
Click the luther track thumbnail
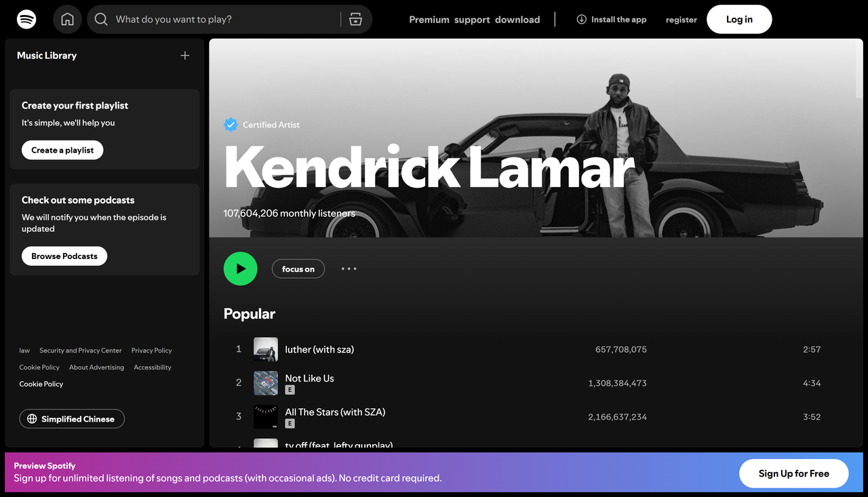[x=265, y=349]
